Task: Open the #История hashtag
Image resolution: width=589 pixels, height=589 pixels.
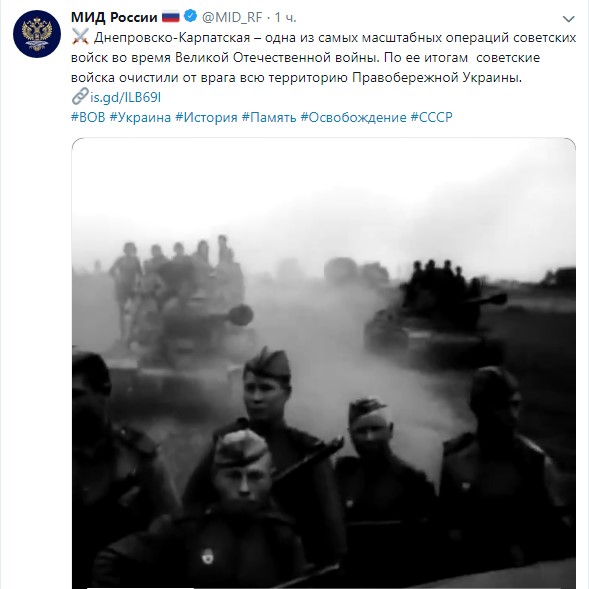Action: pos(206,117)
